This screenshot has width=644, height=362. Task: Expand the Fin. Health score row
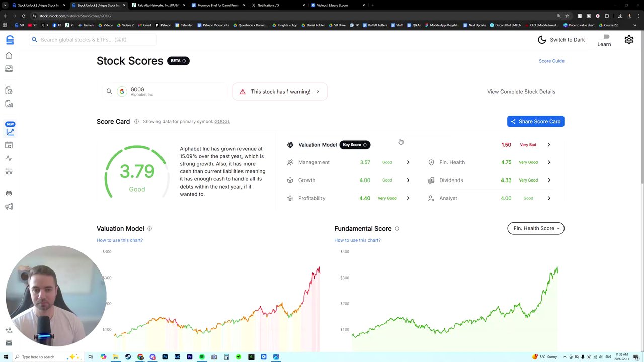(548, 162)
